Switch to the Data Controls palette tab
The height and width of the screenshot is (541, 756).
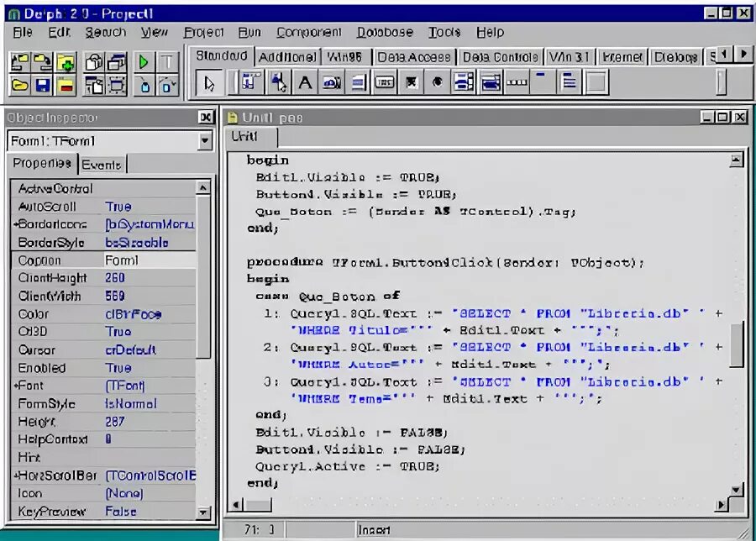(500, 57)
